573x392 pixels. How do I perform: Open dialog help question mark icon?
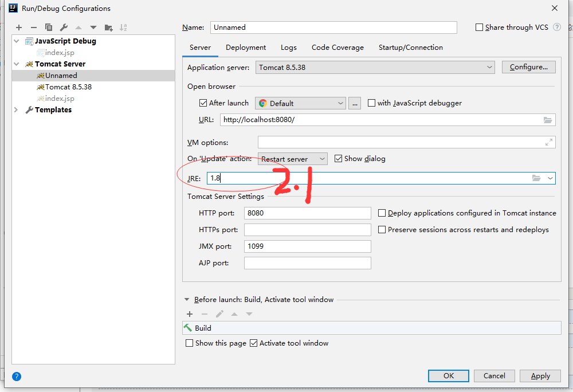[17, 377]
